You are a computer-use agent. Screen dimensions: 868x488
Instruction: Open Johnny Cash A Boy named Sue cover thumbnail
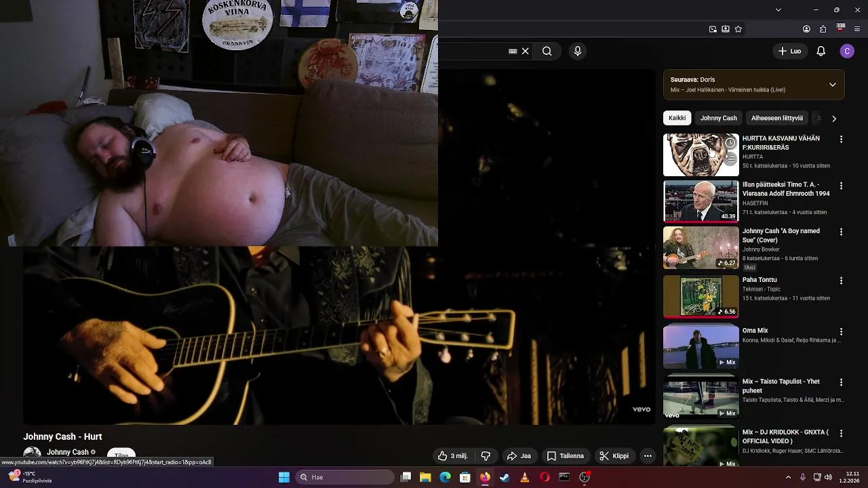701,248
